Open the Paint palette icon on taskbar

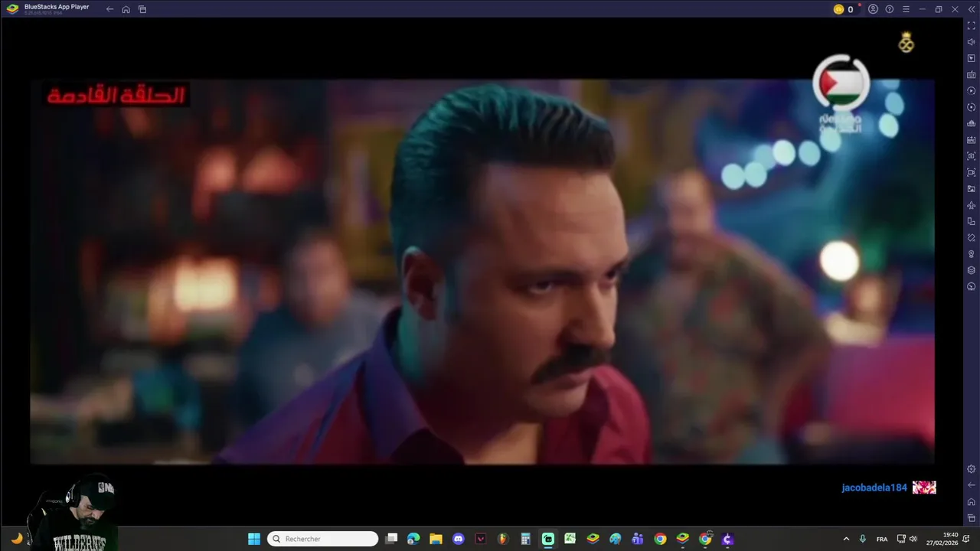616,539
